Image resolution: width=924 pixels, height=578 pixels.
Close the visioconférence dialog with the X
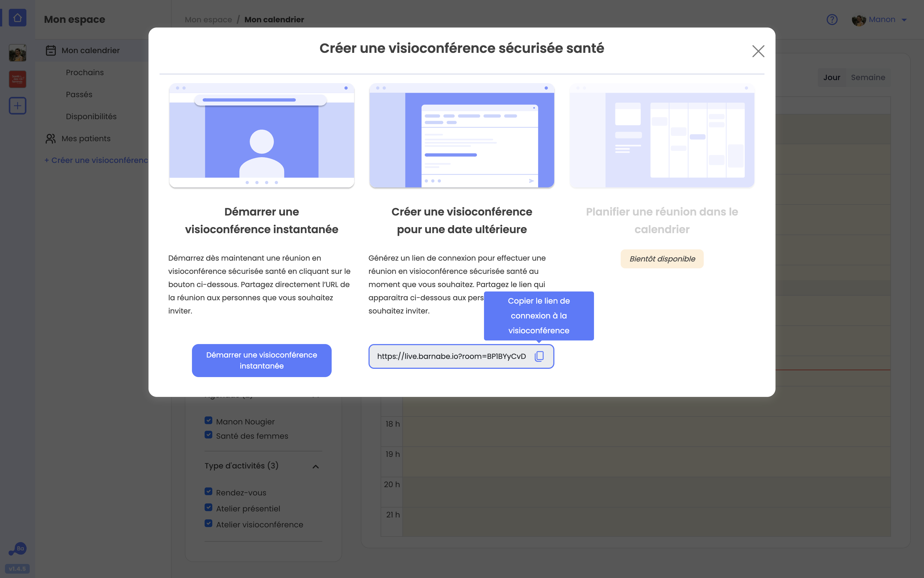pyautogui.click(x=758, y=51)
